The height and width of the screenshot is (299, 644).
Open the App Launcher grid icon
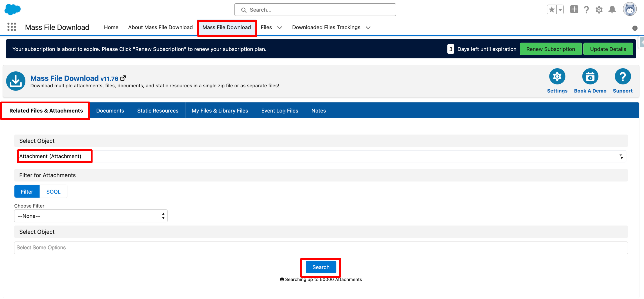[x=11, y=27]
